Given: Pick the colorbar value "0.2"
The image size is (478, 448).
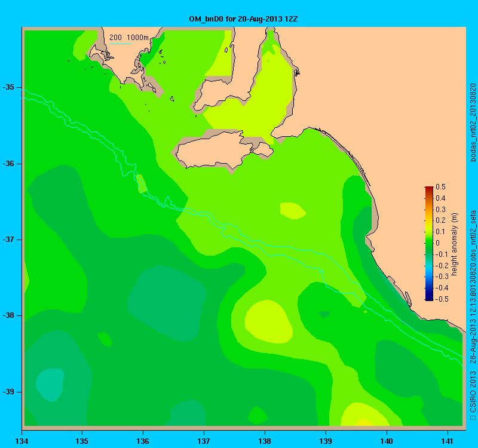Looking at the screenshot, I should (441, 220).
